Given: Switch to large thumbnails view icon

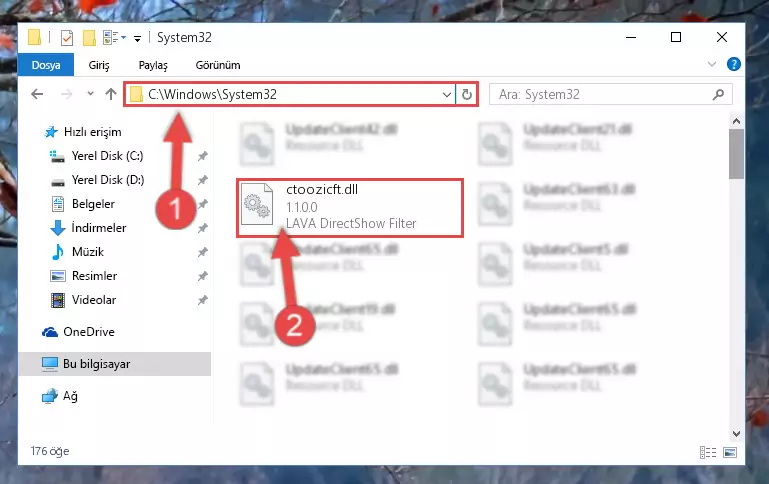Looking at the screenshot, I should (x=730, y=452).
